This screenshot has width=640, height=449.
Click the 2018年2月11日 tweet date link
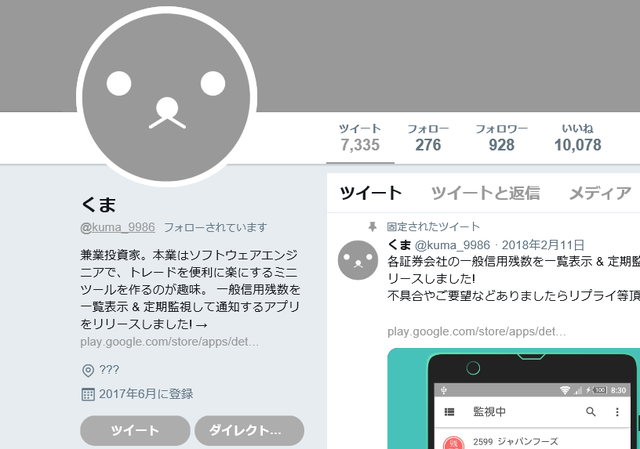pyautogui.click(x=543, y=245)
